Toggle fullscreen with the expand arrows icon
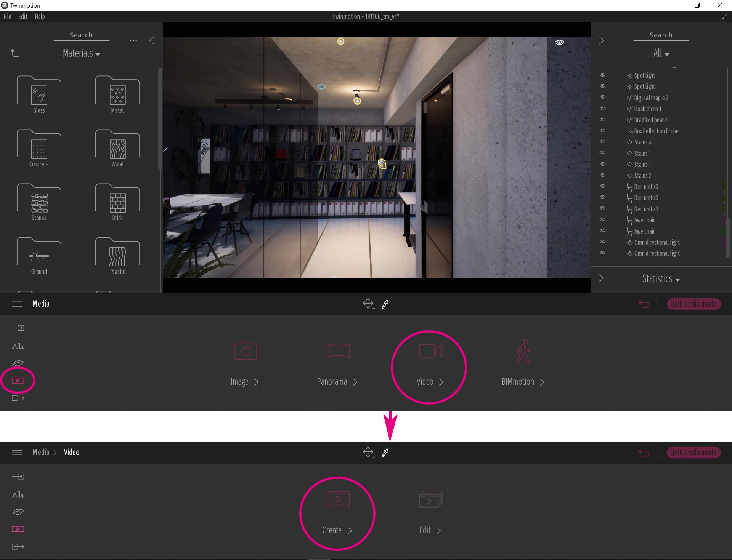The image size is (732, 560). 724,16
